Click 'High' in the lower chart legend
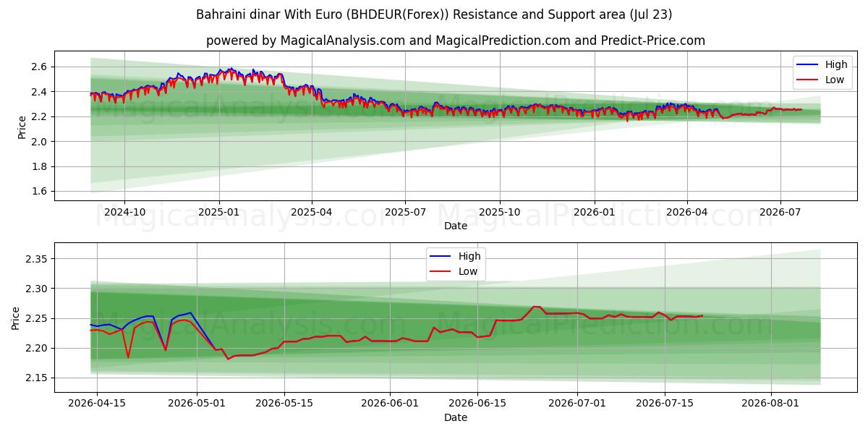 click(469, 256)
